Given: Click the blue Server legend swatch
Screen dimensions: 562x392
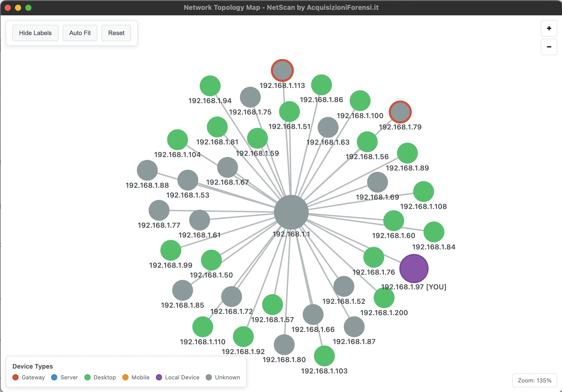Looking at the screenshot, I should (54, 377).
